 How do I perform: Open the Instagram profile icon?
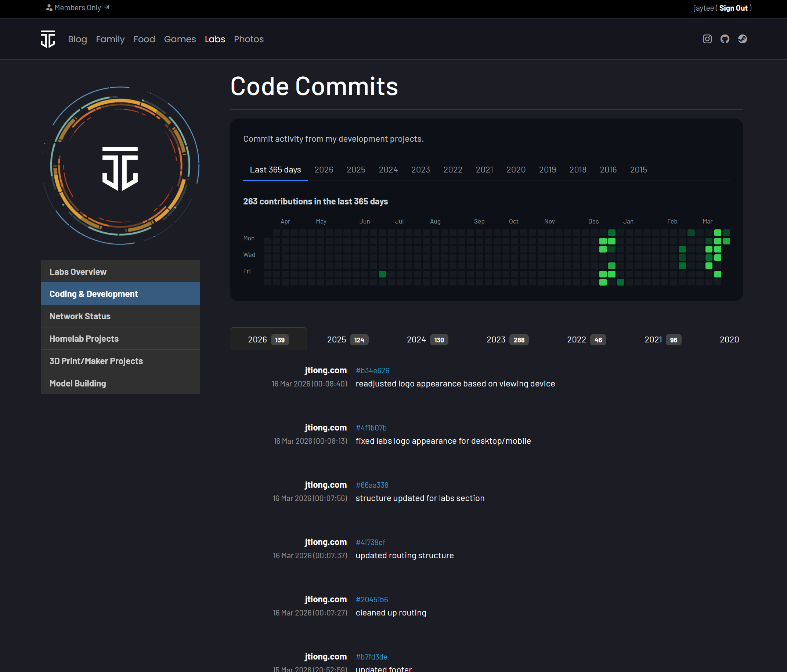pyautogui.click(x=707, y=39)
